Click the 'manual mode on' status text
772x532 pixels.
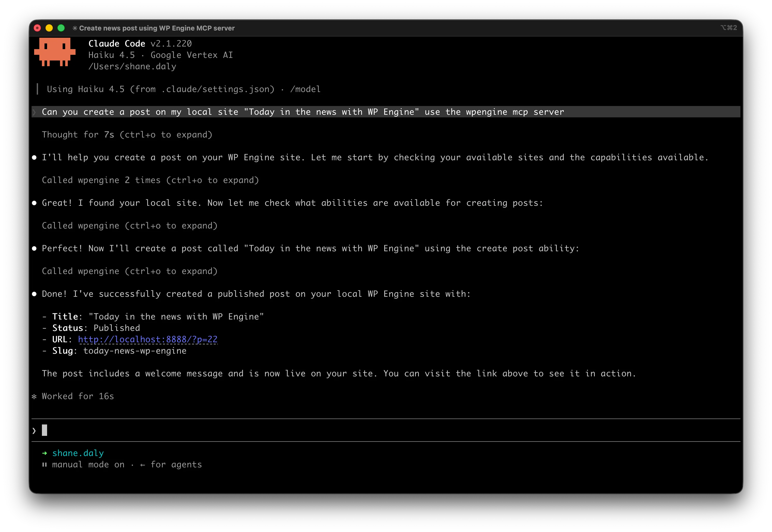coord(88,465)
